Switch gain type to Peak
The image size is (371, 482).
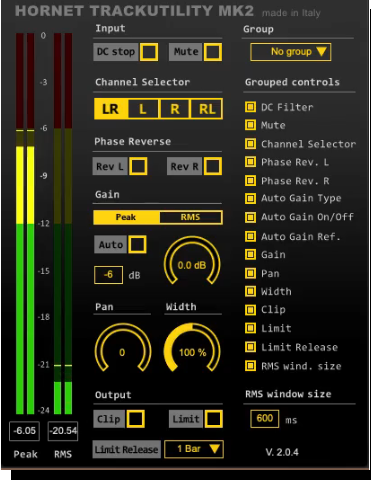click(126, 217)
